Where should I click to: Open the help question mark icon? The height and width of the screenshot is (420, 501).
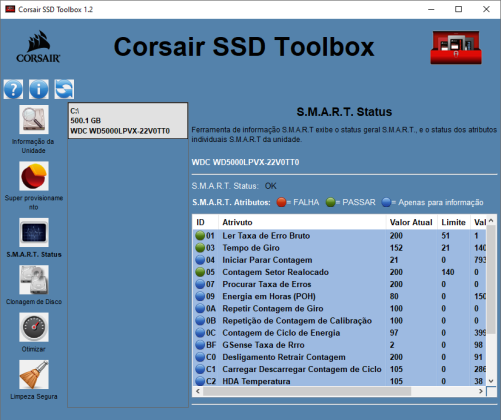[13, 89]
